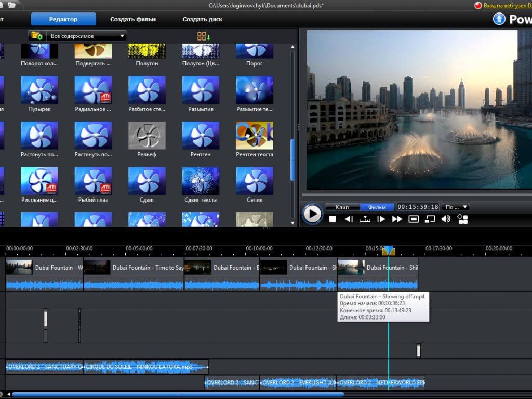The height and width of the screenshot is (399, 532).
Task: Open the yellow folder with gear menu
Action: (x=36, y=36)
